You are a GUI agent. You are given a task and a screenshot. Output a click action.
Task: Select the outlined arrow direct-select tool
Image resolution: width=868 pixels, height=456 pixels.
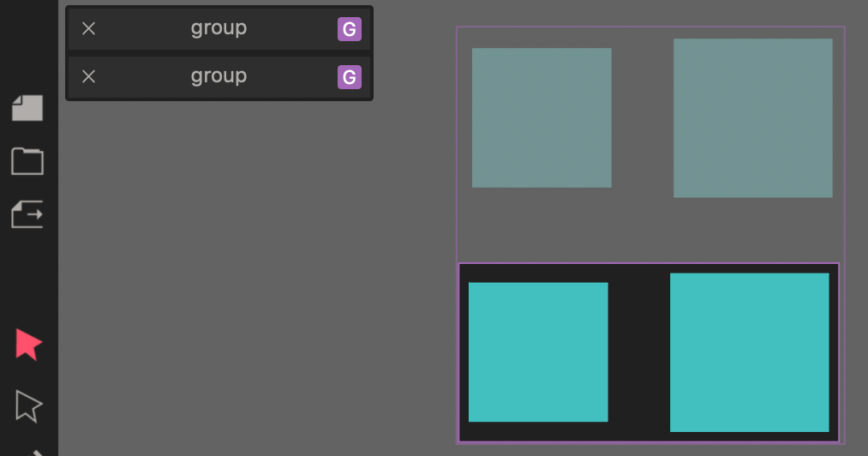pyautogui.click(x=27, y=405)
